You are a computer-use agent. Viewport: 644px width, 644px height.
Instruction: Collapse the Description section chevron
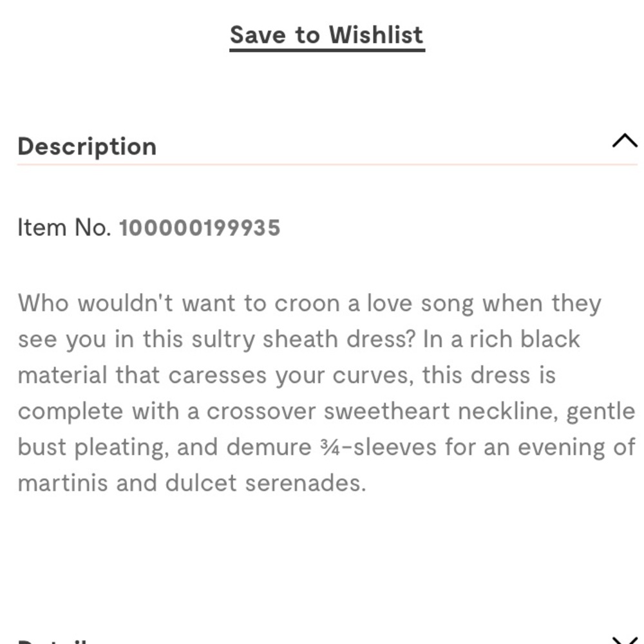624,141
